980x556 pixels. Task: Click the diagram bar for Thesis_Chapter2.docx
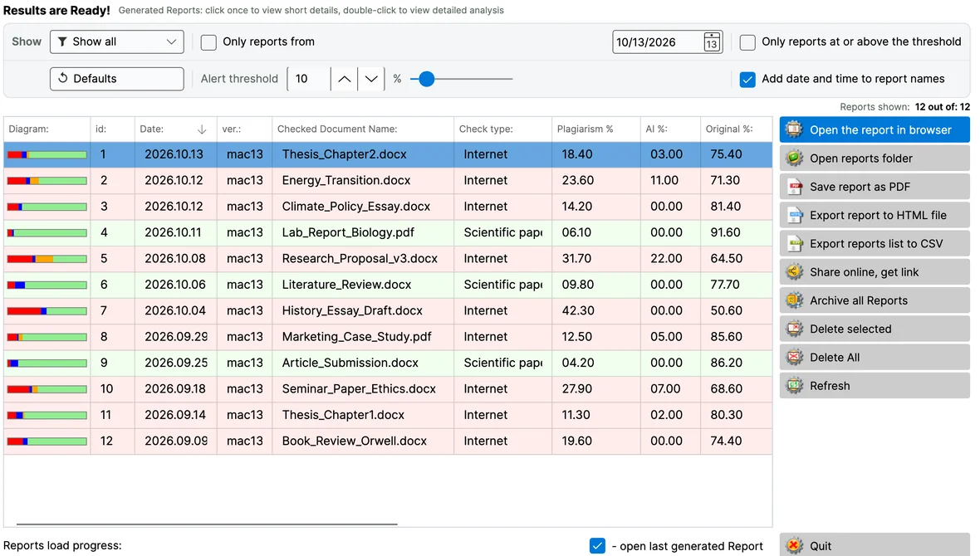point(47,154)
